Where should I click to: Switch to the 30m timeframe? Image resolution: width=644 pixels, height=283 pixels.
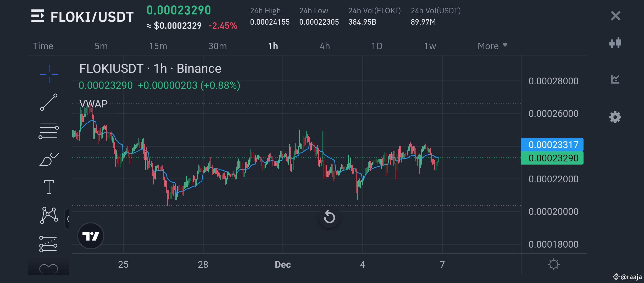218,46
